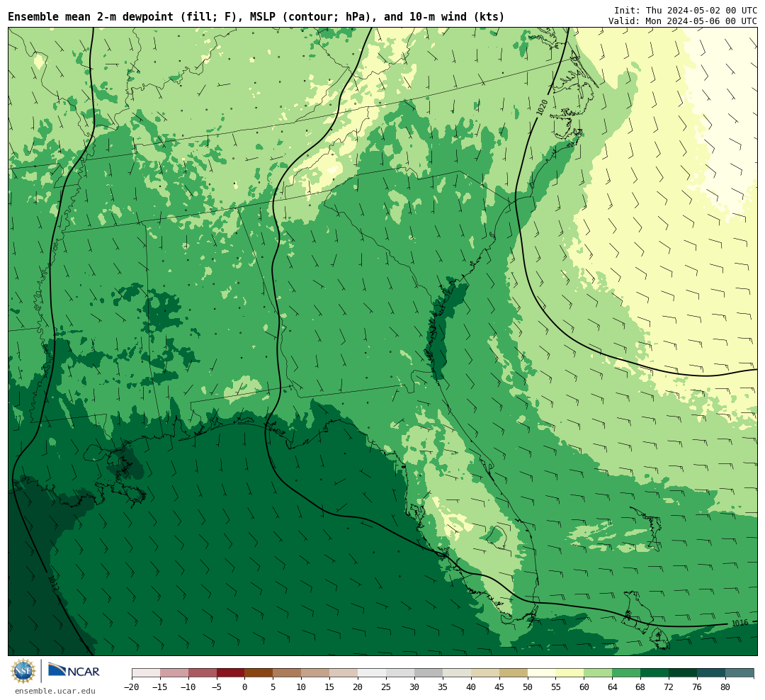Image resolution: width=765 pixels, height=700 pixels.
Task: Pick the colorbar swatch between 15 and 20
Action: click(344, 673)
